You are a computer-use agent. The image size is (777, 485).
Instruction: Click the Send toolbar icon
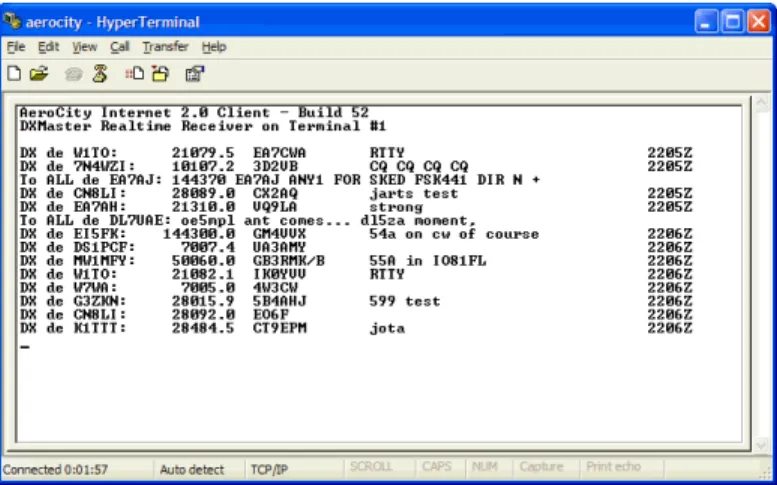[134, 74]
